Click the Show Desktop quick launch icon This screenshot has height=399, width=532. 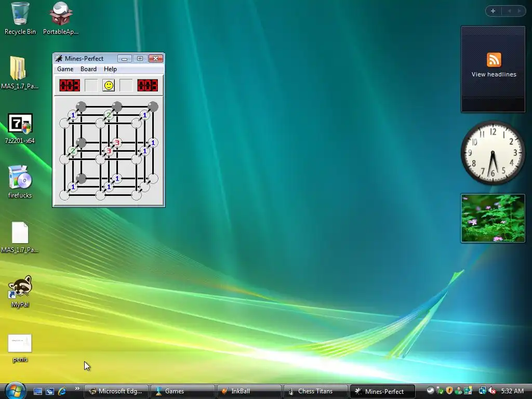tap(38, 391)
